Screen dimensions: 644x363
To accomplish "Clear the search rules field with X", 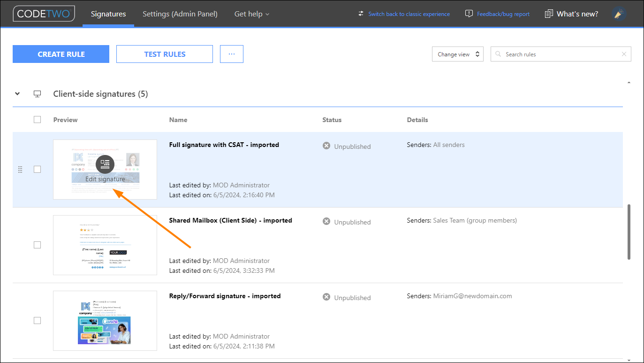I will 624,54.
